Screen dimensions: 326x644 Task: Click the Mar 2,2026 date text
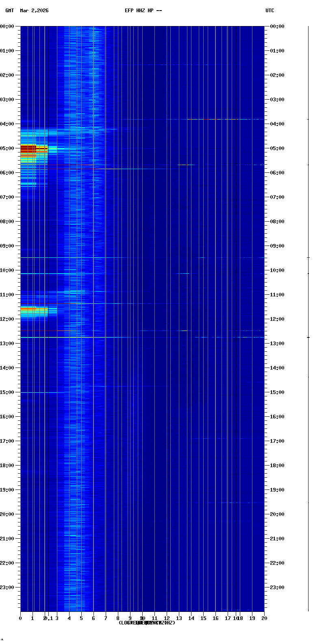point(34,11)
